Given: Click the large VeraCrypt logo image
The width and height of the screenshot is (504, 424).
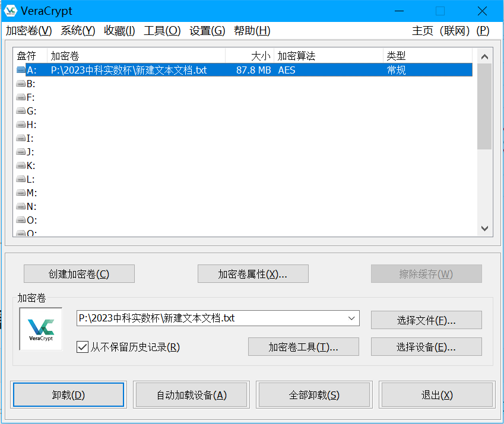Looking at the screenshot, I should coord(41,329).
